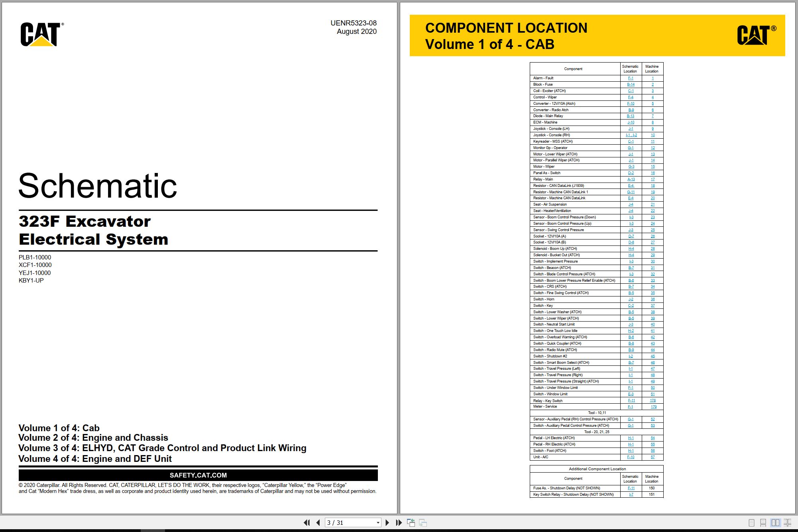Image resolution: width=798 pixels, height=532 pixels.
Task: Click Switch - Quick Coupler (ATCH) row name
Action: pyautogui.click(x=557, y=344)
